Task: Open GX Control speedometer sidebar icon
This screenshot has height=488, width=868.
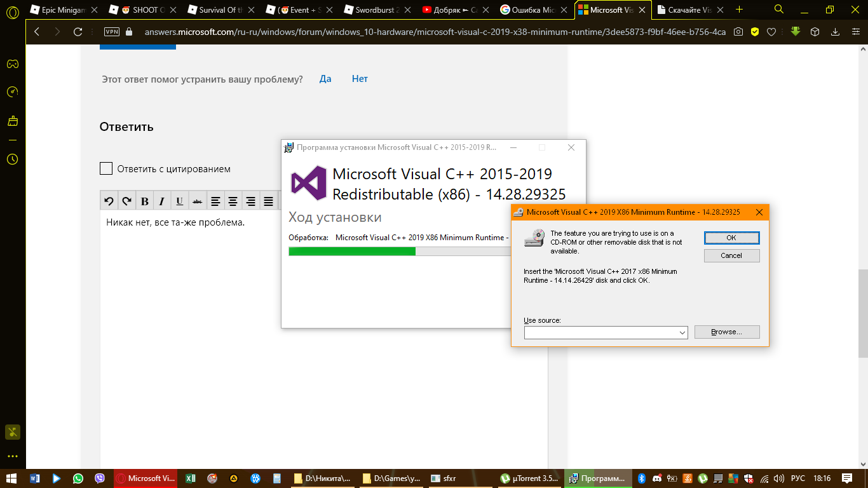Action: point(12,92)
